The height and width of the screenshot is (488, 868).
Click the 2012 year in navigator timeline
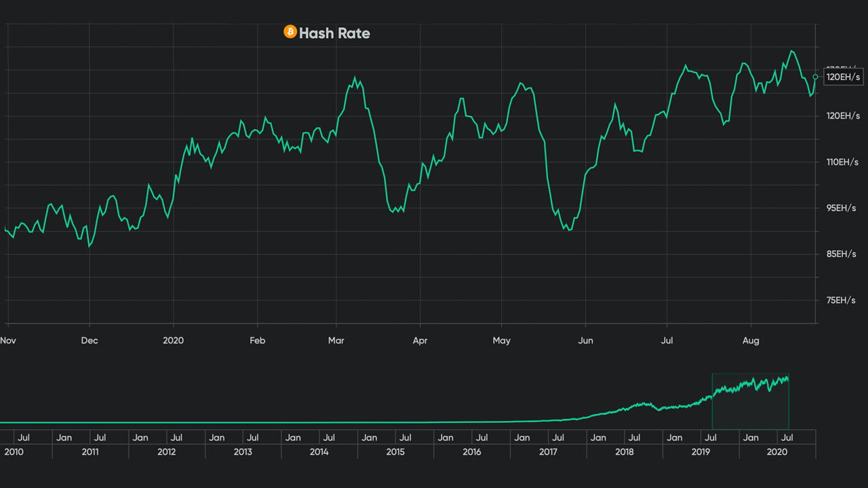click(x=166, y=451)
